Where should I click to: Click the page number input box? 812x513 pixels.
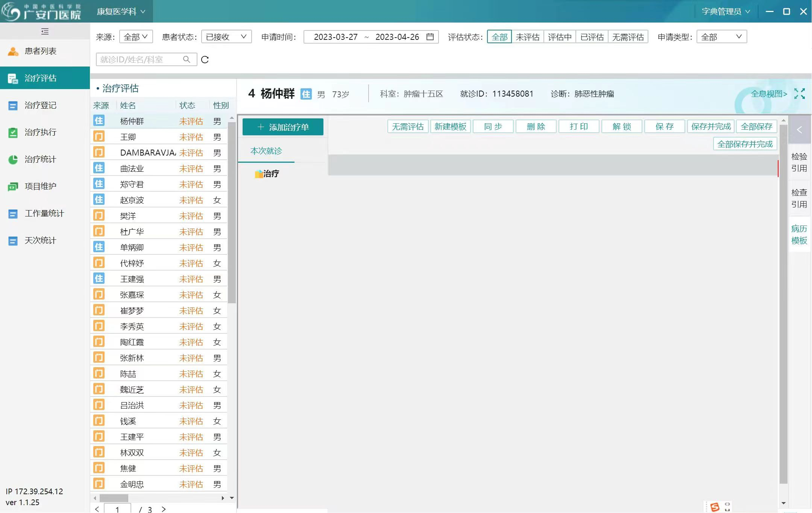117,509
